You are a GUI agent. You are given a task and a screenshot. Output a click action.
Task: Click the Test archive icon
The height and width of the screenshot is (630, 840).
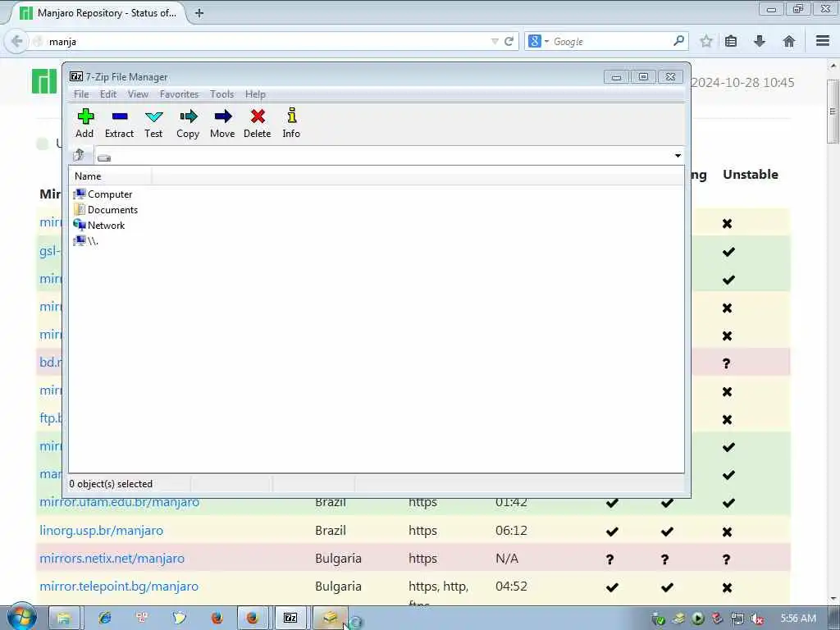pos(153,124)
